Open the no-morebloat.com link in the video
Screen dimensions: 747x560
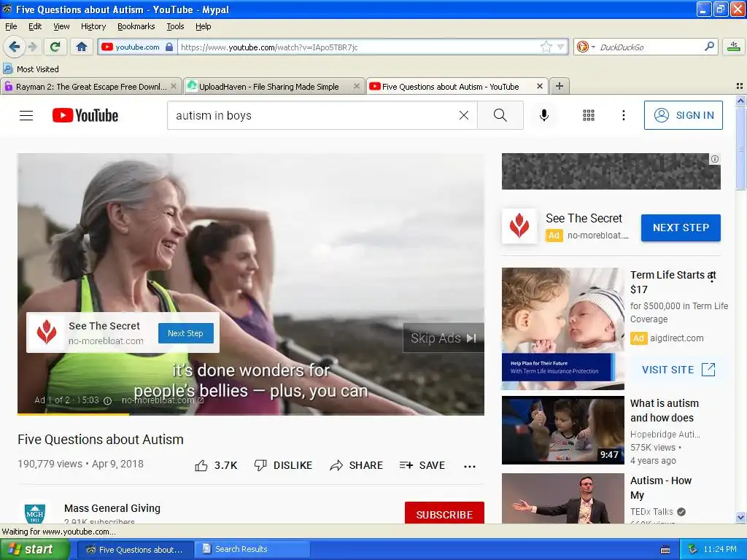(161, 400)
